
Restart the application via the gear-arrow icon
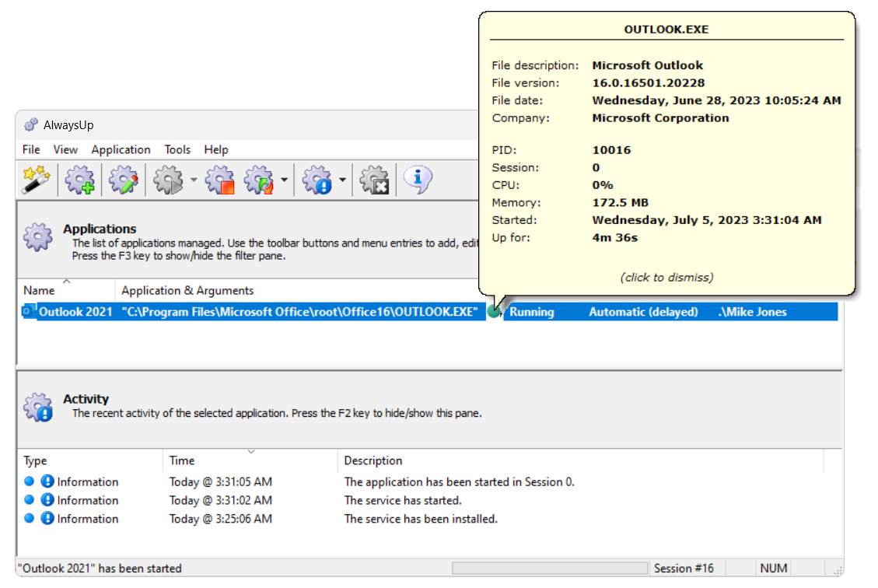pos(259,180)
